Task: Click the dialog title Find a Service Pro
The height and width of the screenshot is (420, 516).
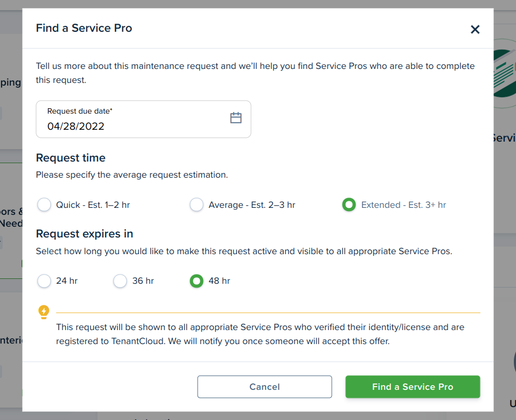Action: (84, 29)
